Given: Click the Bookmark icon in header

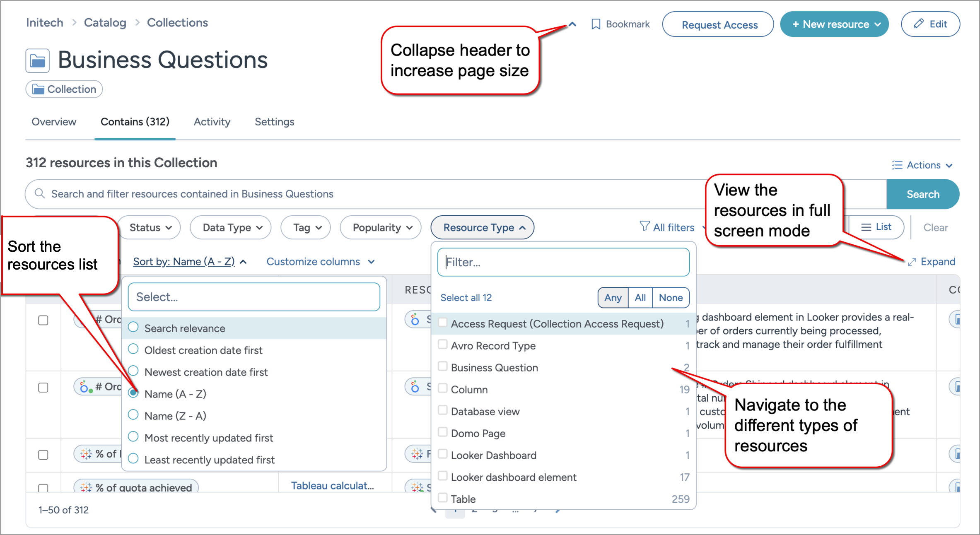Looking at the screenshot, I should coord(596,24).
